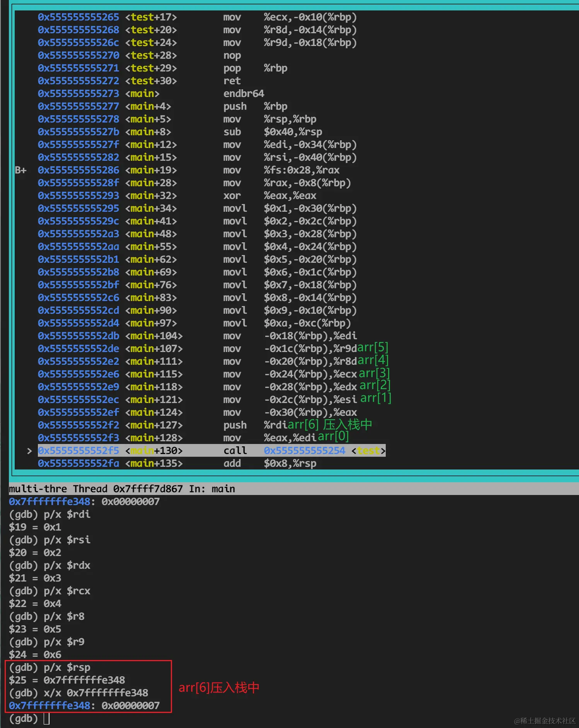The image size is (579, 728).
Task: Click address 0x555555555286 with the breakpoint
Action: 78,170
